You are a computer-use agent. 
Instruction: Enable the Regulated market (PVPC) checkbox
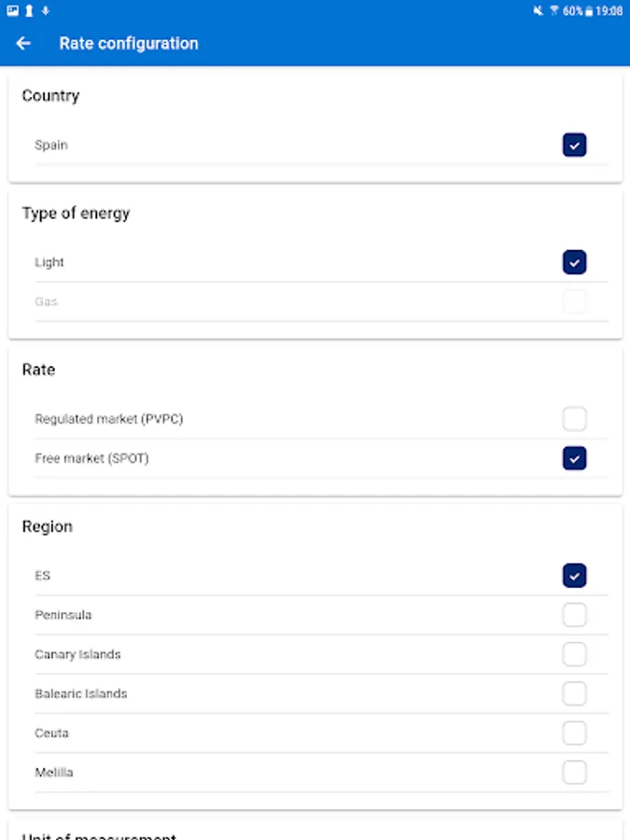[x=574, y=419]
